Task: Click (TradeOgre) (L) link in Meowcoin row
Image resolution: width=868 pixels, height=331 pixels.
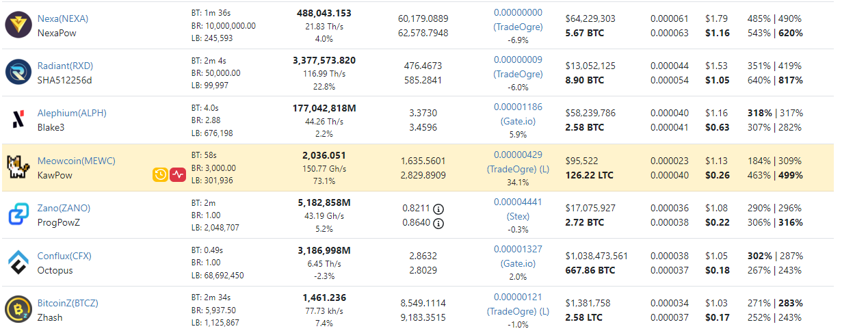Action: 518,169
